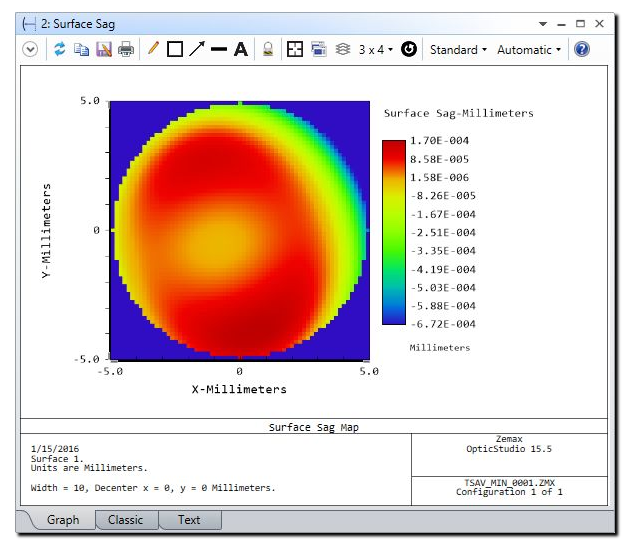This screenshot has width=623, height=543.
Task: Switch to the Text tab
Action: pyautogui.click(x=189, y=520)
